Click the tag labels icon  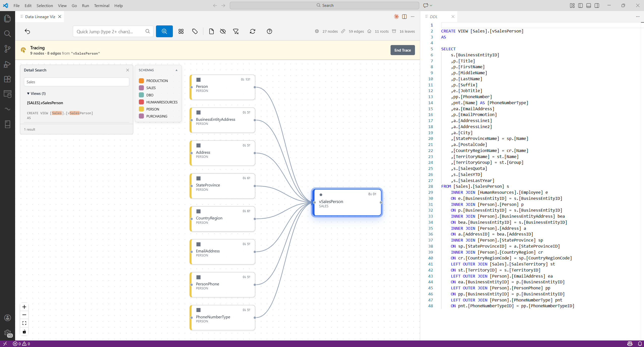(x=195, y=31)
